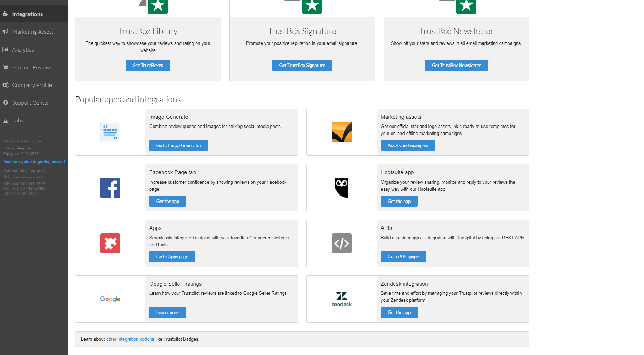Click the TrustBox Signature heading
Screen dimensions: 644x355
302,31
